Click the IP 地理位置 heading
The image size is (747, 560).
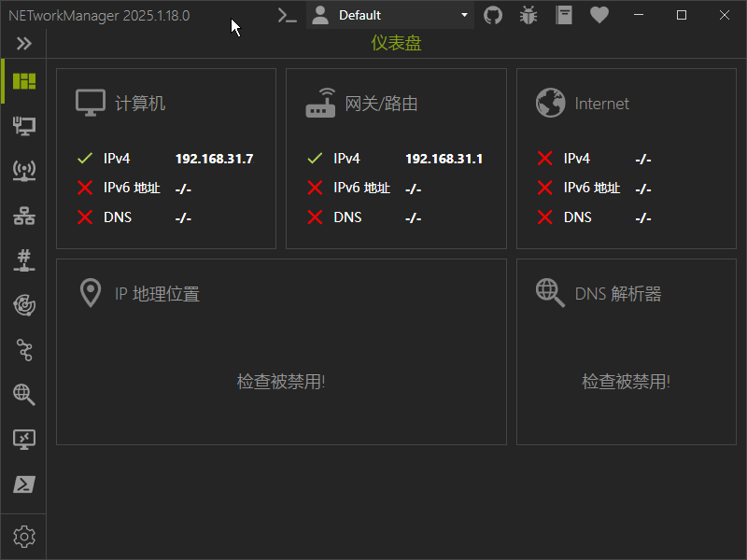(x=157, y=294)
